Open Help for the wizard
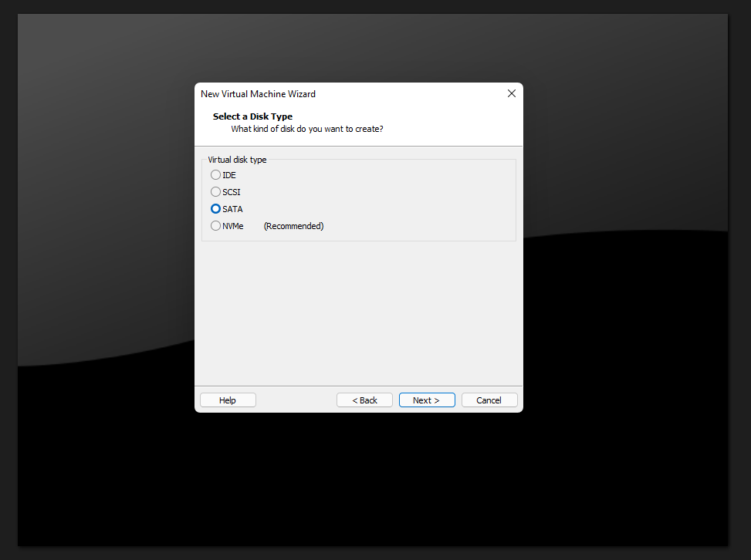Image resolution: width=751 pixels, height=560 pixels. point(228,400)
